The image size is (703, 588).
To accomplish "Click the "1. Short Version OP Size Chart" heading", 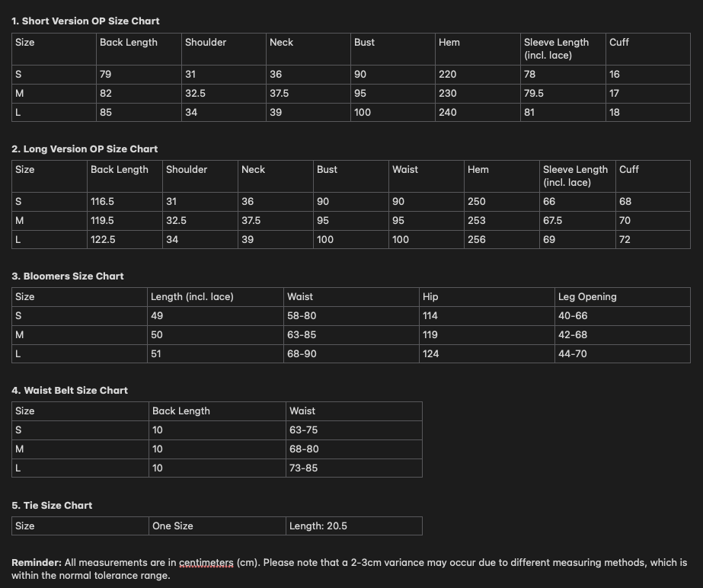I will pyautogui.click(x=85, y=21).
